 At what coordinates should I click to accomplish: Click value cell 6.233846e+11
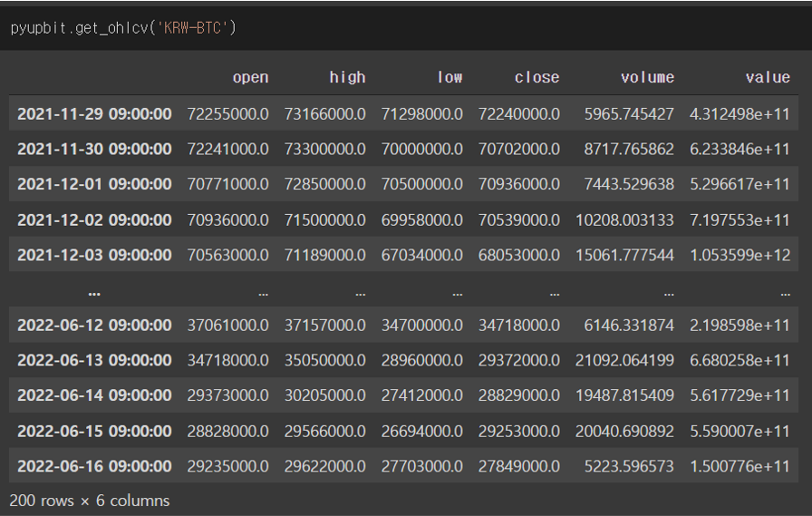tap(740, 150)
